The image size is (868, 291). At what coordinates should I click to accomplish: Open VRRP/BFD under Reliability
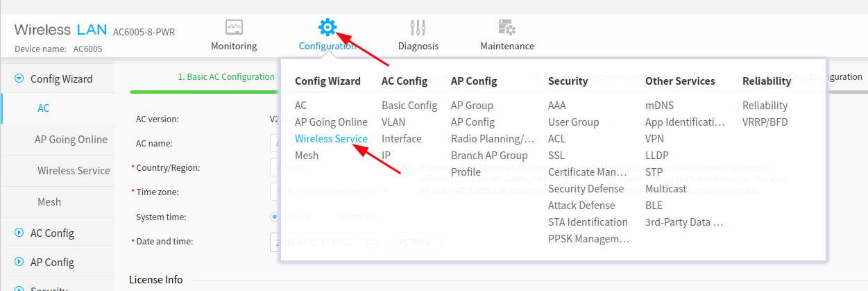point(765,122)
